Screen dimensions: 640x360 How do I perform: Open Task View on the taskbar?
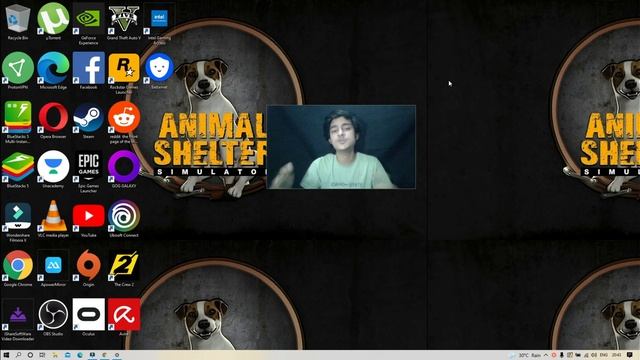42,355
